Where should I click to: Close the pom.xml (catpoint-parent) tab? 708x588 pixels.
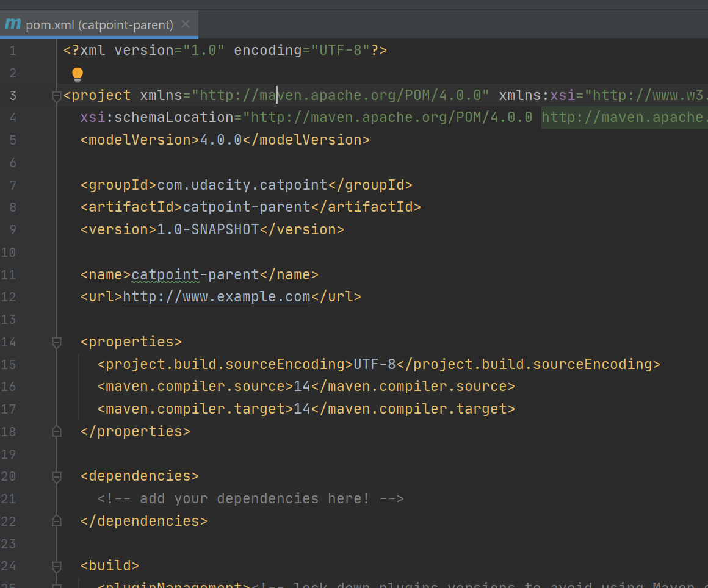186,24
